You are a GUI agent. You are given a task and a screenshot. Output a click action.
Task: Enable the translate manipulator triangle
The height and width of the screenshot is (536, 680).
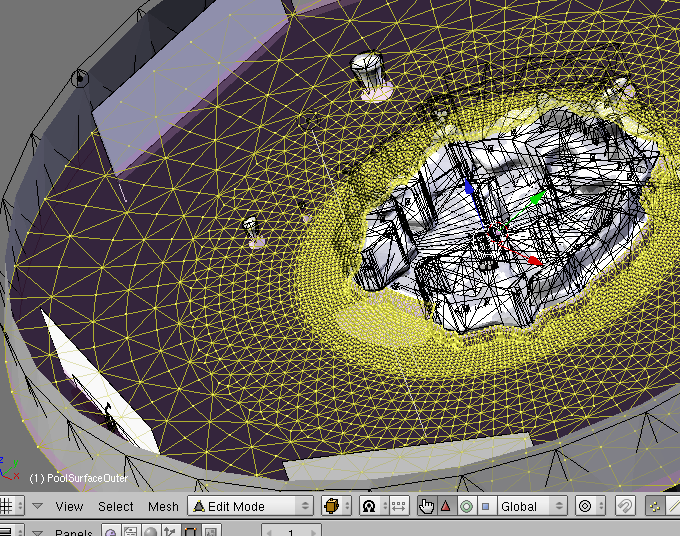tap(446, 506)
